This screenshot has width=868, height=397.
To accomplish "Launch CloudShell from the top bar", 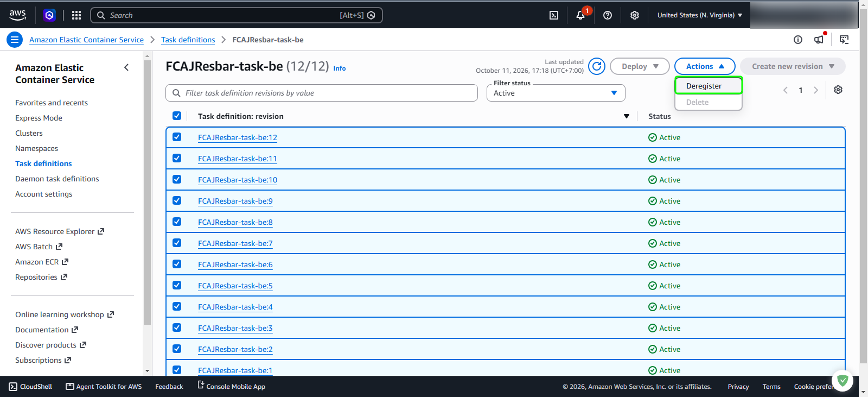I will click(x=554, y=15).
